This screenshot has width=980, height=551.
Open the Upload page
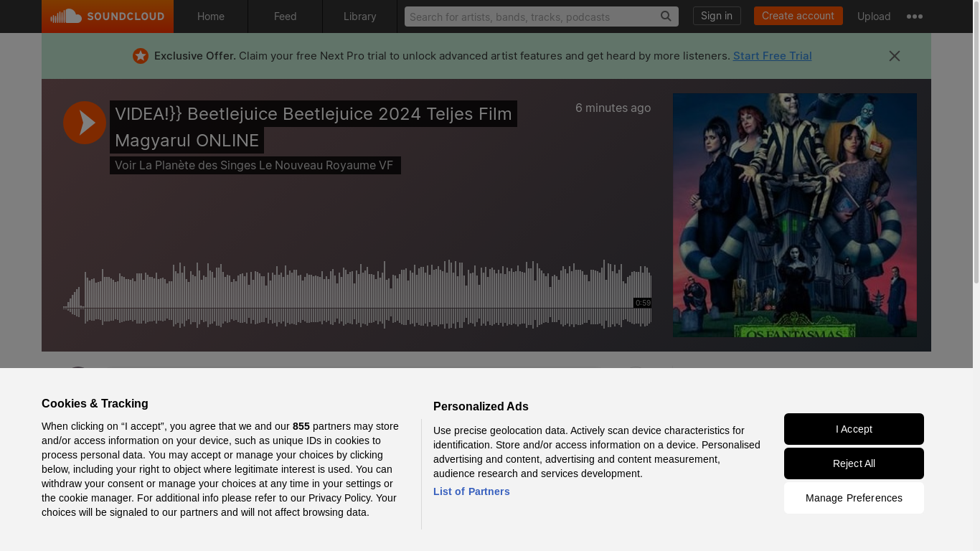point(874,17)
